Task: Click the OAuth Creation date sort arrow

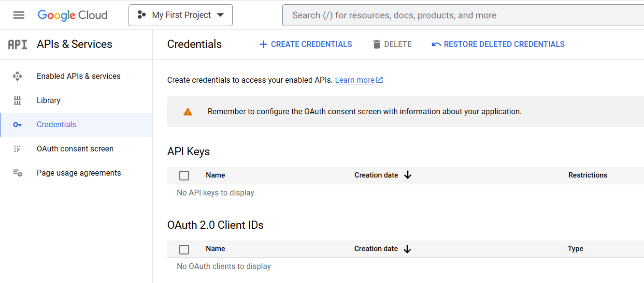Action: [407, 249]
